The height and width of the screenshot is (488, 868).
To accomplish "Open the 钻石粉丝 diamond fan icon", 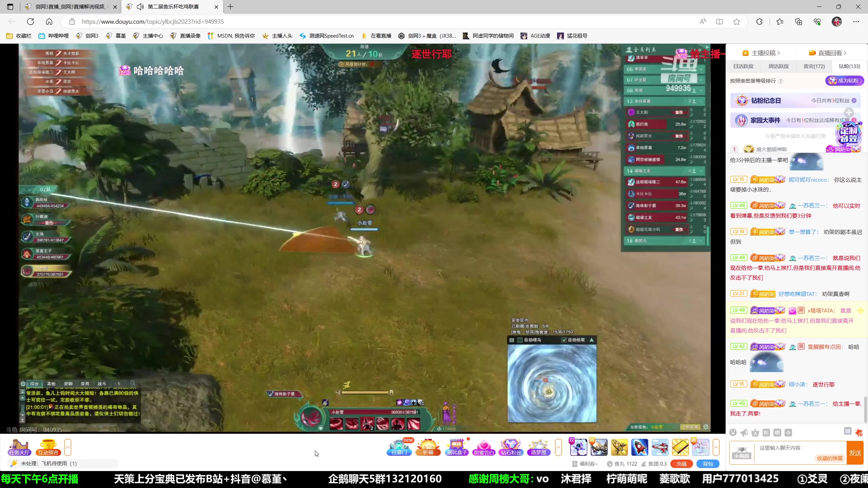I will pyautogui.click(x=511, y=447).
